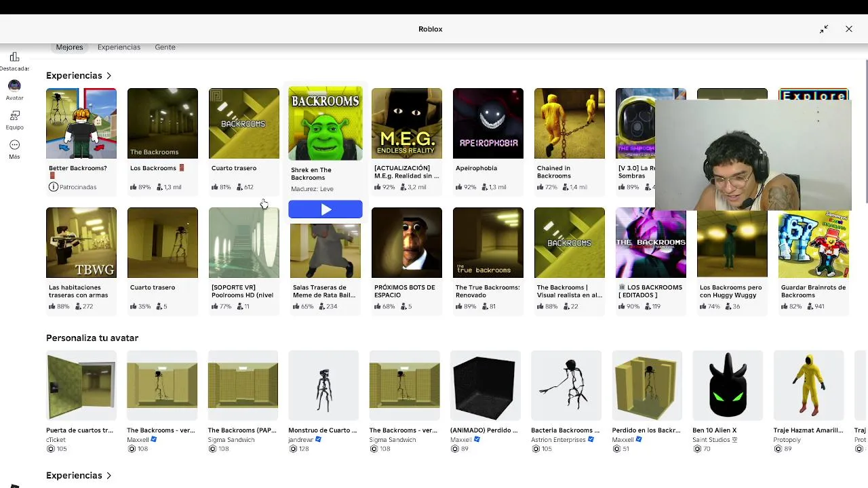Viewport: 868px width, 488px height.
Task: Select Perdido en los Backrooms avatar item
Action: [647, 386]
